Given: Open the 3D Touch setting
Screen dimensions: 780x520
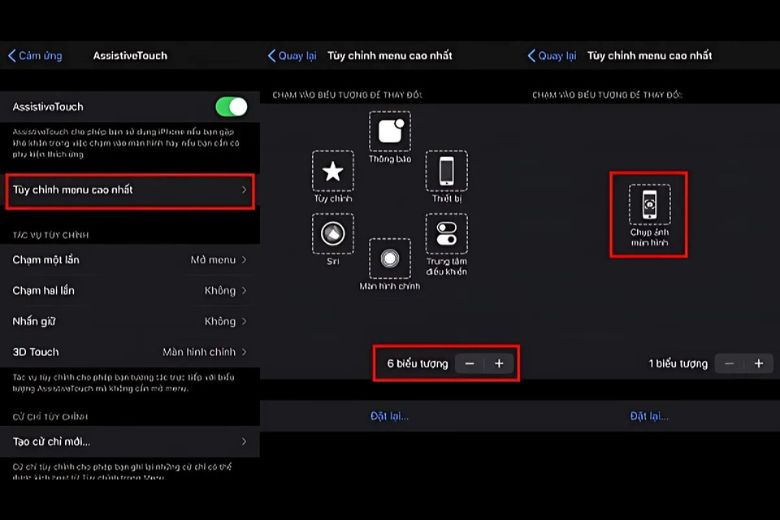Looking at the screenshot, I should point(130,352).
